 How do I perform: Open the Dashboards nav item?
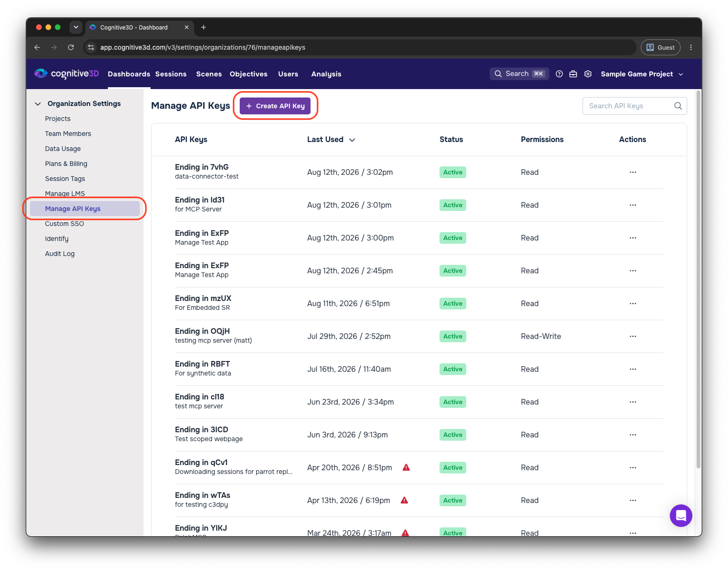click(x=129, y=74)
